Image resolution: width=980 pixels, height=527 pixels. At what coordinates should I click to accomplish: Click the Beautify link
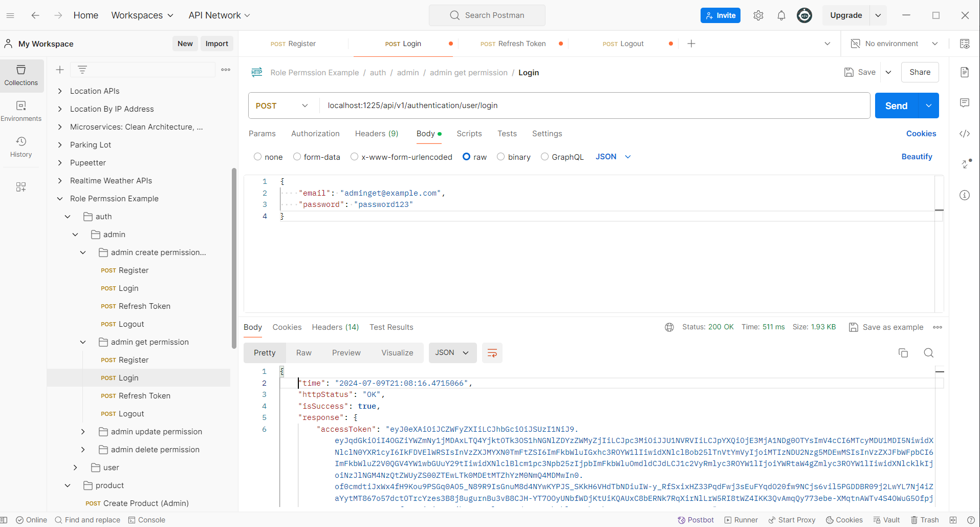tap(917, 157)
